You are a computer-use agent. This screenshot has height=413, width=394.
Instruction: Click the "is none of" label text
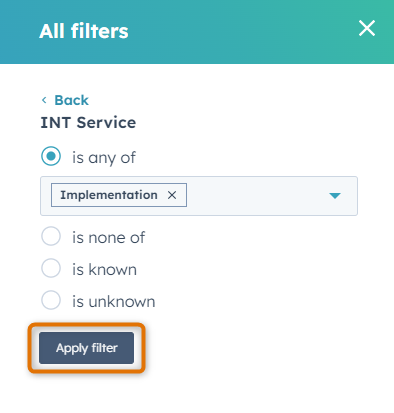tap(108, 238)
